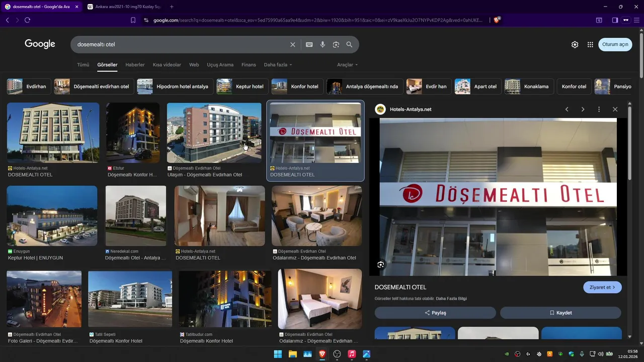
Task: Open the Google apps grid
Action: coord(590,45)
